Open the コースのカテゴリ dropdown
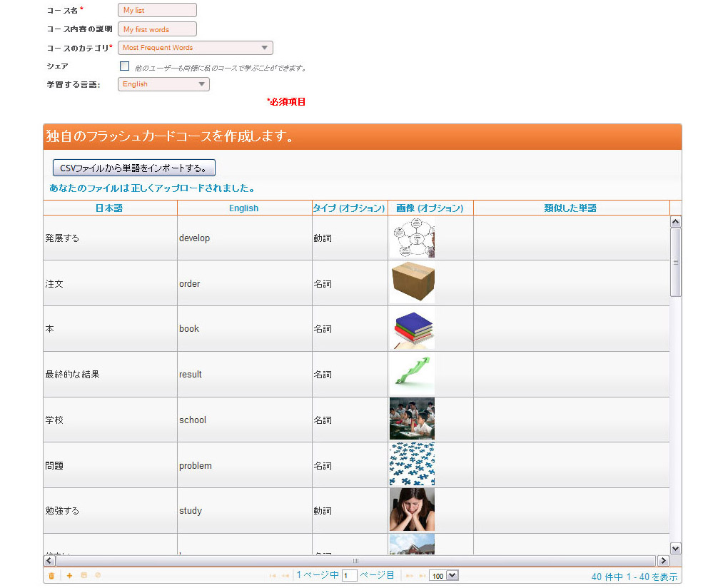 (x=195, y=48)
